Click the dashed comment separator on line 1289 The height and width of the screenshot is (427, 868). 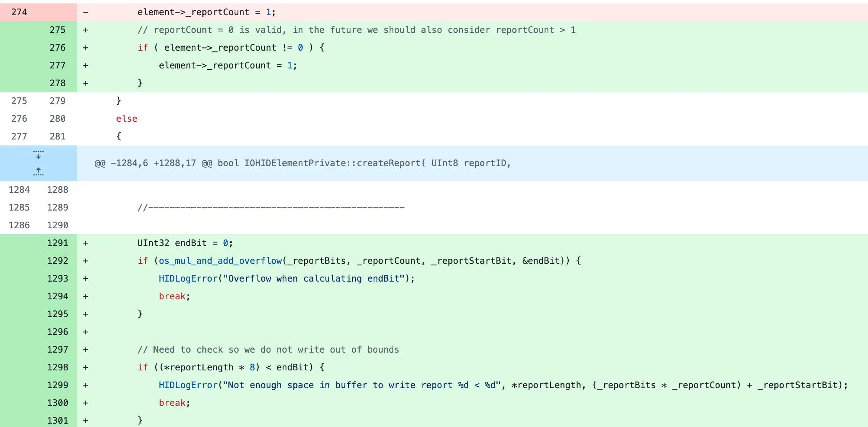pos(271,208)
